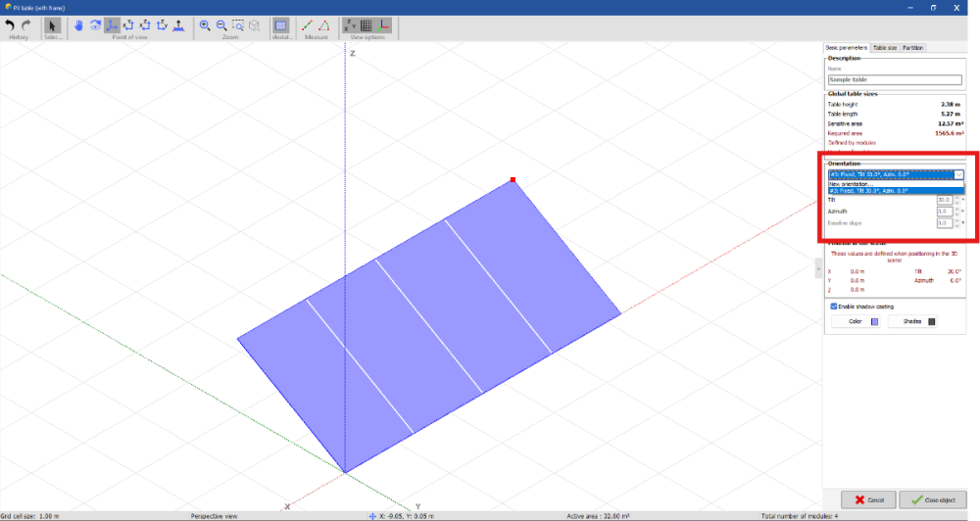
Task: Switch to the Table size tab
Action: click(x=884, y=47)
